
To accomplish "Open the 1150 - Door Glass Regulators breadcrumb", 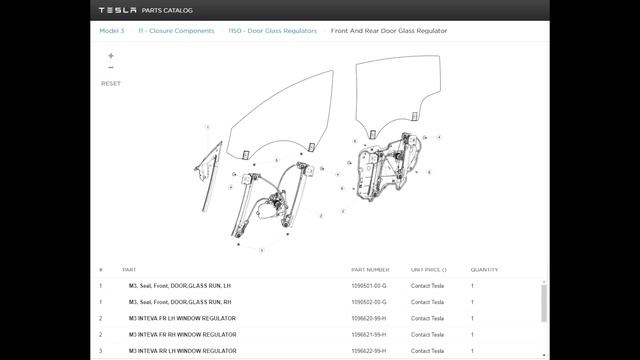I will pos(273,31).
